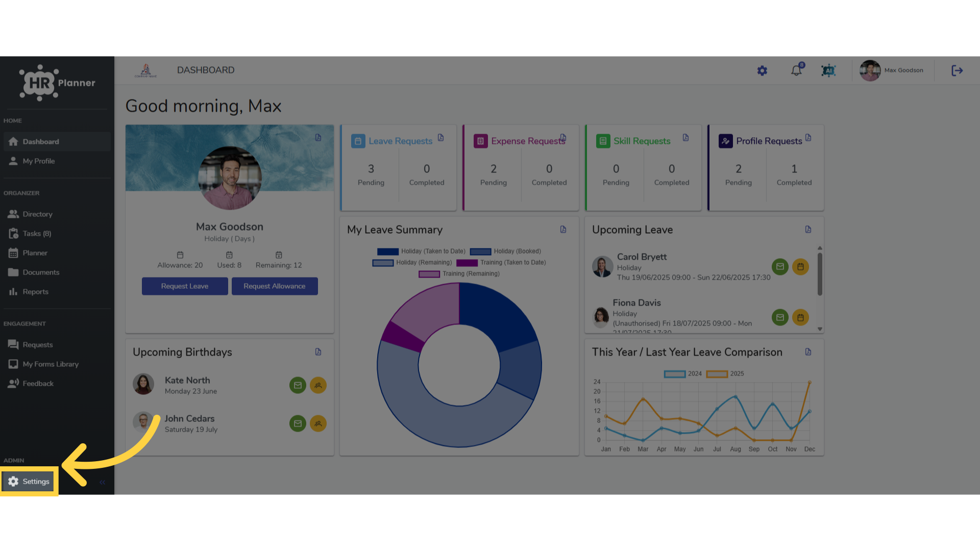
Task: Click the Leave Requests document icon
Action: point(441,138)
